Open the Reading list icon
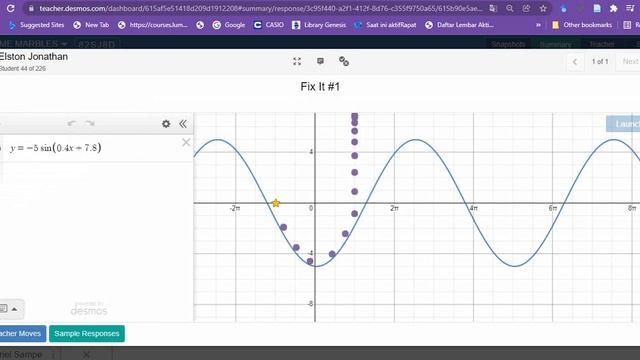The height and width of the screenshot is (360, 640). click(x=627, y=25)
